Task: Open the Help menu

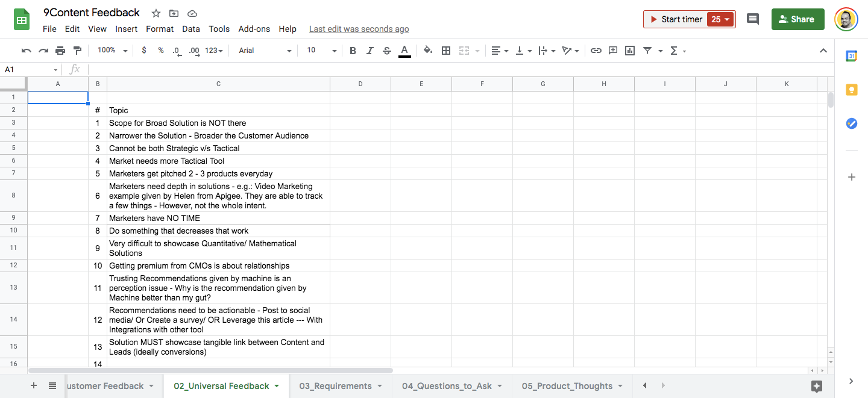Action: (288, 29)
